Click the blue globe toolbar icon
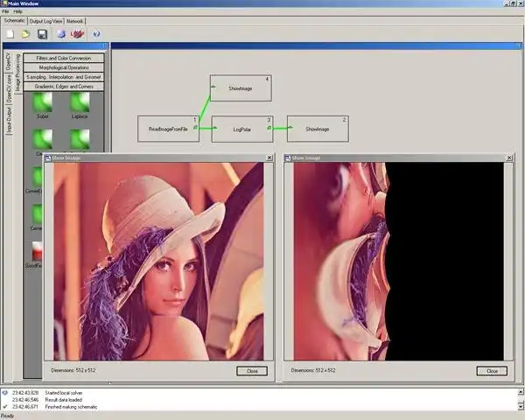The image size is (525, 420). [x=61, y=34]
